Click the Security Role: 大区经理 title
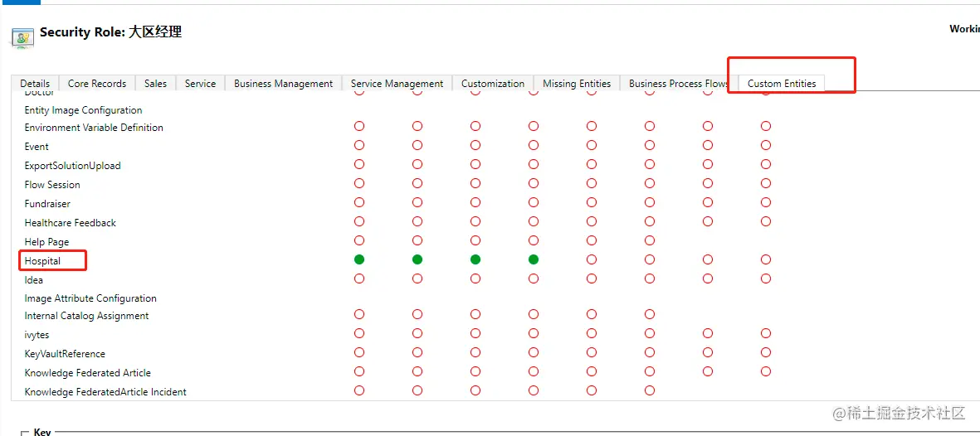The width and height of the screenshot is (980, 436). tap(110, 31)
